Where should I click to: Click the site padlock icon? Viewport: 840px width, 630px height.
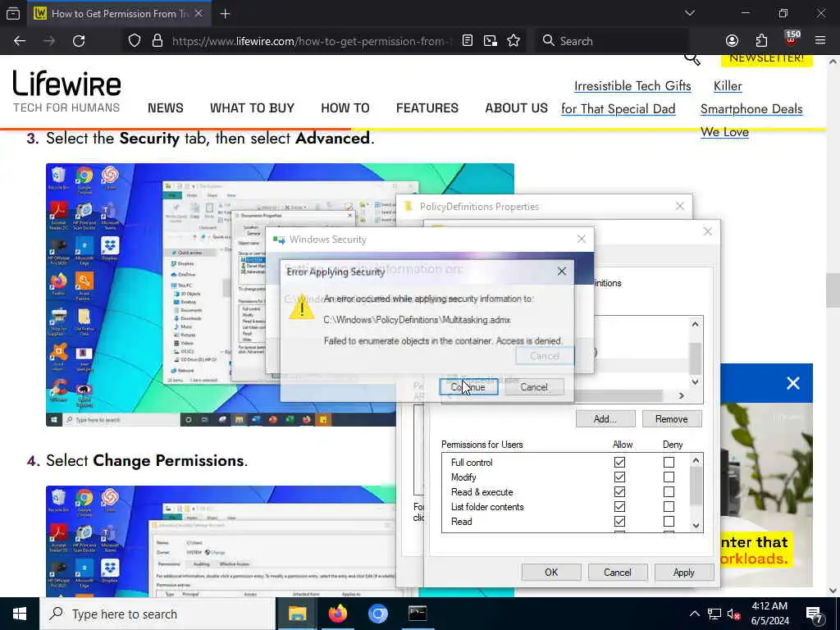(x=157, y=41)
